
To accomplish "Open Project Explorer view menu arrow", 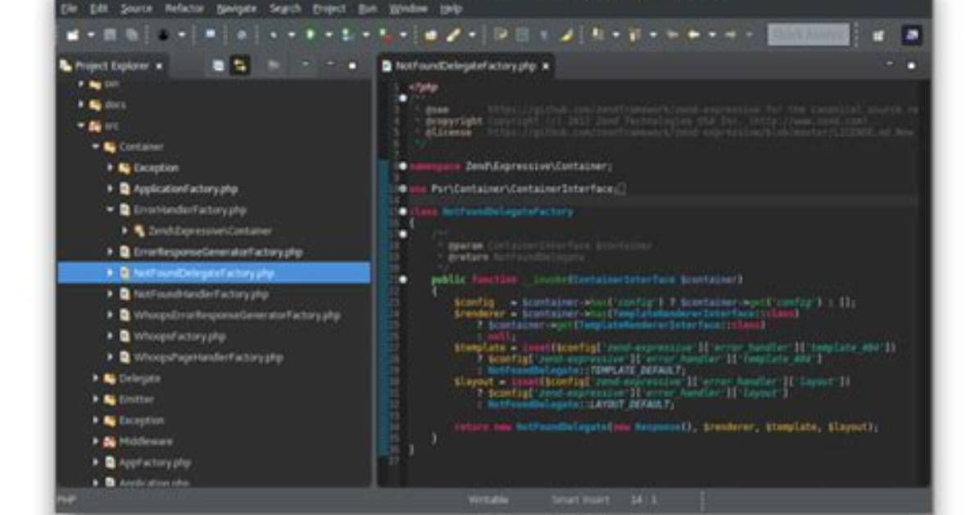I will point(305,65).
